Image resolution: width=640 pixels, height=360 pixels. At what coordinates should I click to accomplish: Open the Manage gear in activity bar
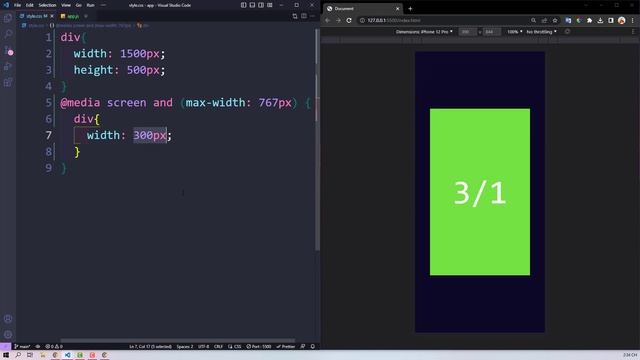8,335
